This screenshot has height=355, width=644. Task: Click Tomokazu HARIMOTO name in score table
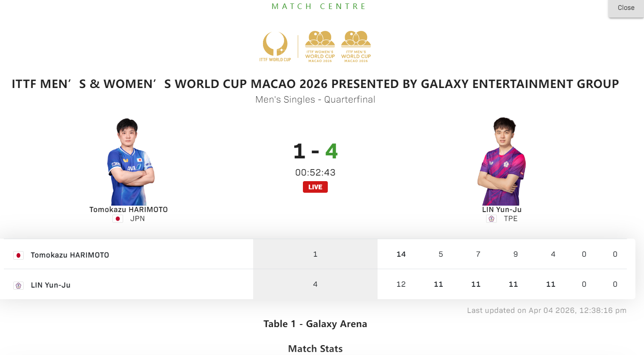click(x=70, y=255)
